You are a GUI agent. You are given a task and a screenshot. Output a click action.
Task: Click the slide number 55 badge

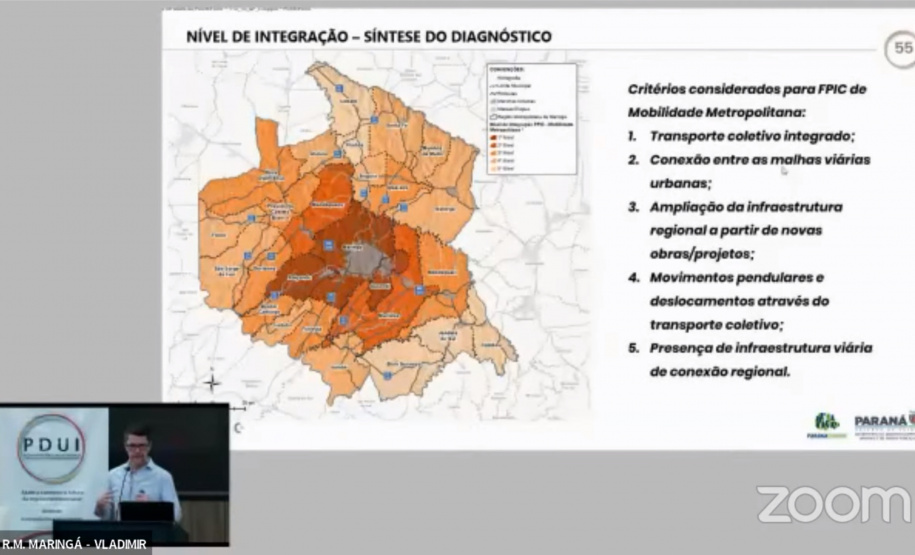[900, 48]
